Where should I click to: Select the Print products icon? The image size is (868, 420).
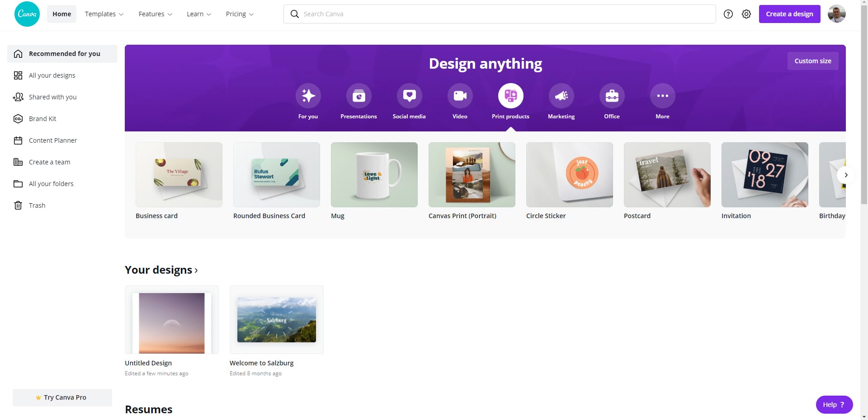coord(511,96)
